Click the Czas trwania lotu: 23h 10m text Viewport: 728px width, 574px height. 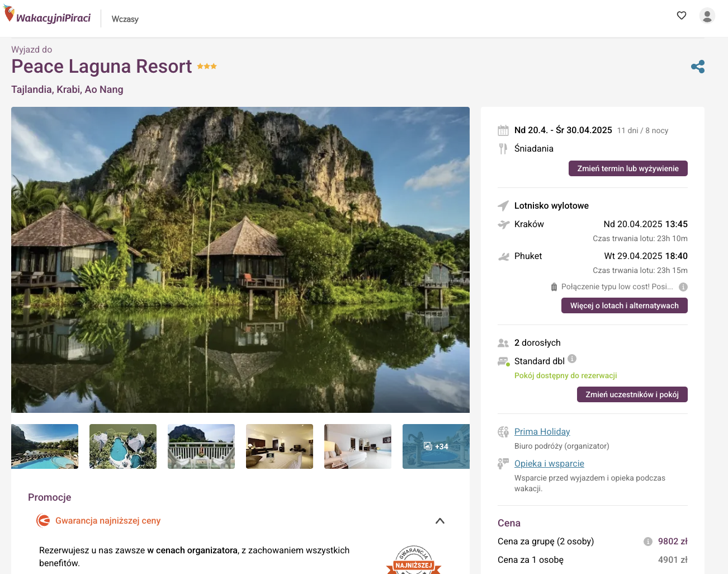click(640, 238)
